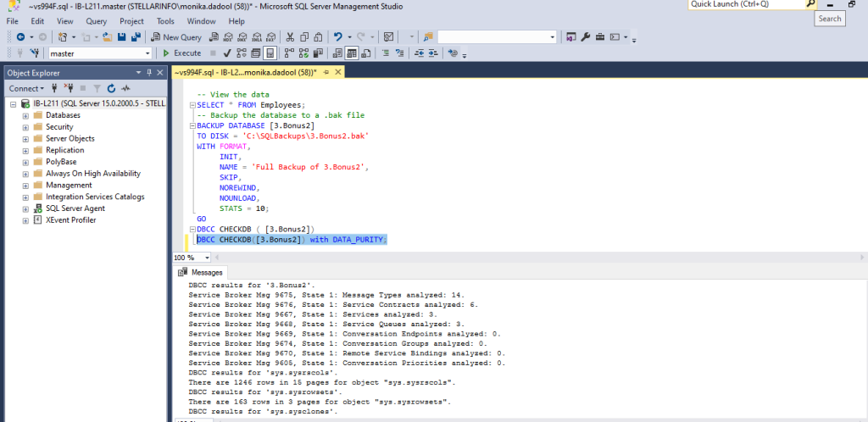Click the Execute button

[x=181, y=53]
